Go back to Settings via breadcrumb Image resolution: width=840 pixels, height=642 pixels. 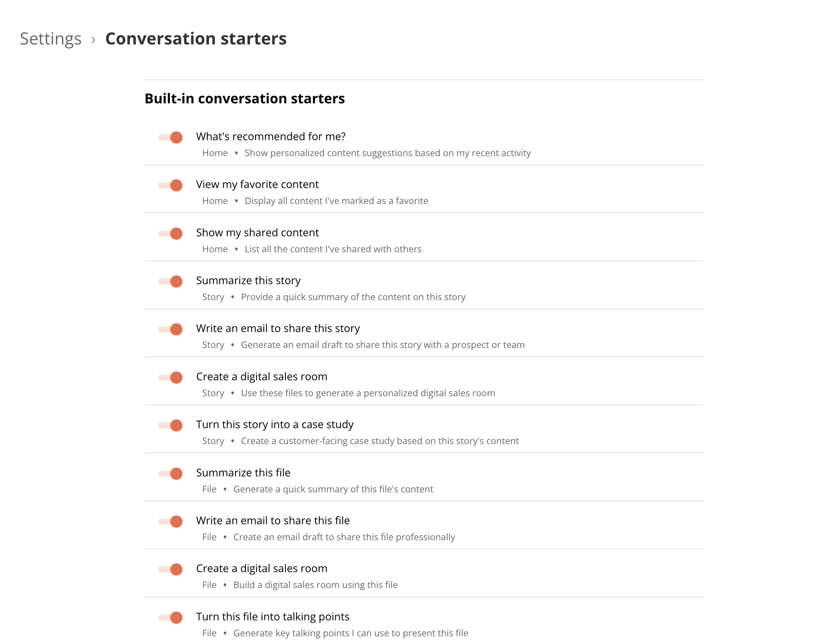pyautogui.click(x=51, y=39)
